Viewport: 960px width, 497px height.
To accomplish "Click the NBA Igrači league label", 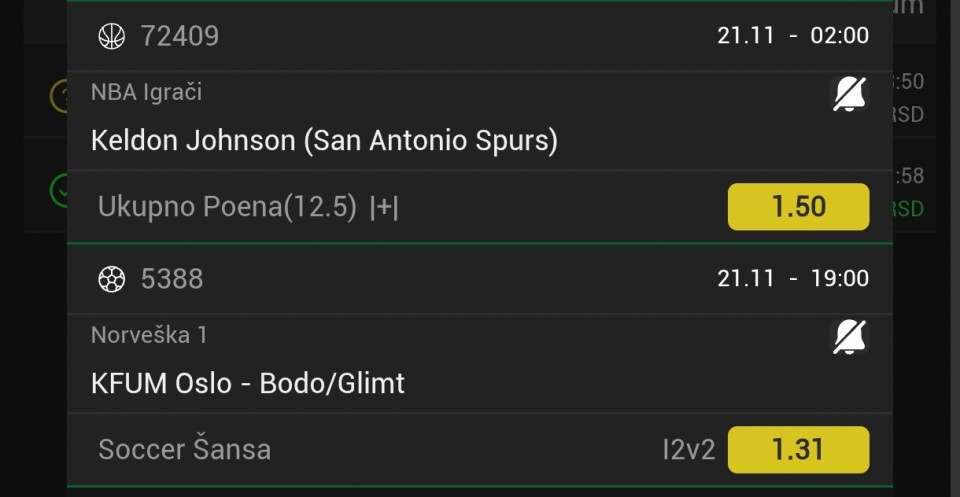I will pos(146,92).
